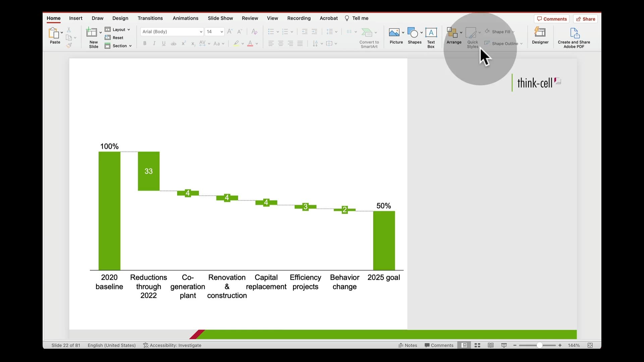The height and width of the screenshot is (362, 644).
Task: Switch to Slide Sorter view
Action: click(477, 345)
